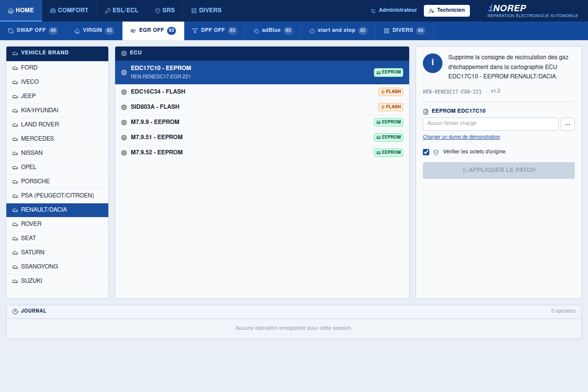Click the file icon beside EEPROM EDC17C10
Viewport: 588px width, 392px height.
click(426, 112)
